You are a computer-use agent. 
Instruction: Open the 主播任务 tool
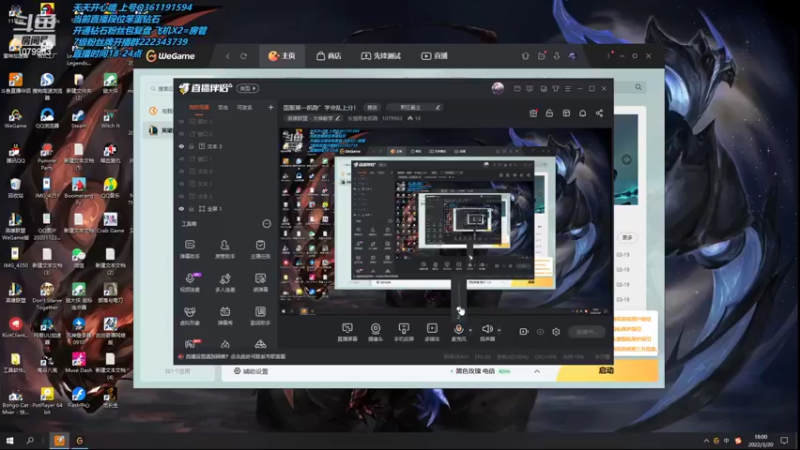(260, 249)
